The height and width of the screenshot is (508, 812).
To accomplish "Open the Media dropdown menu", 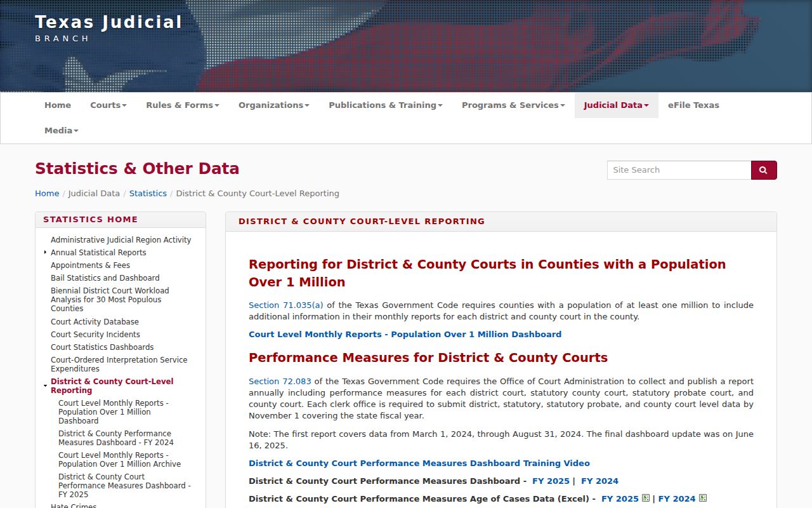I will 62,131.
